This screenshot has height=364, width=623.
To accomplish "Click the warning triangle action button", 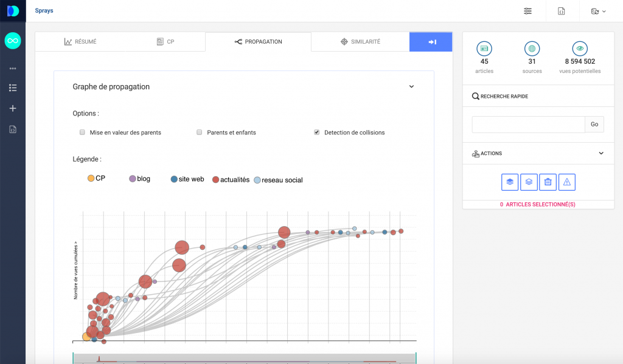I will pos(566,181).
